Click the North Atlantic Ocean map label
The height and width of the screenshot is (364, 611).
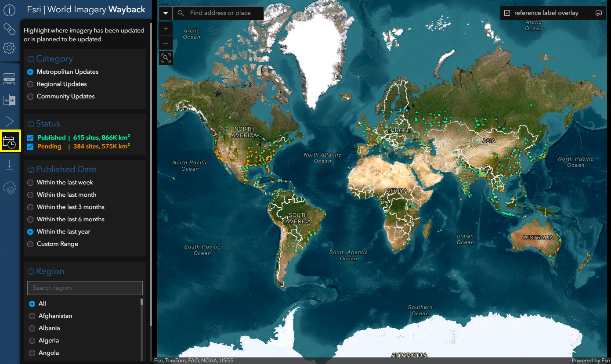[322, 158]
